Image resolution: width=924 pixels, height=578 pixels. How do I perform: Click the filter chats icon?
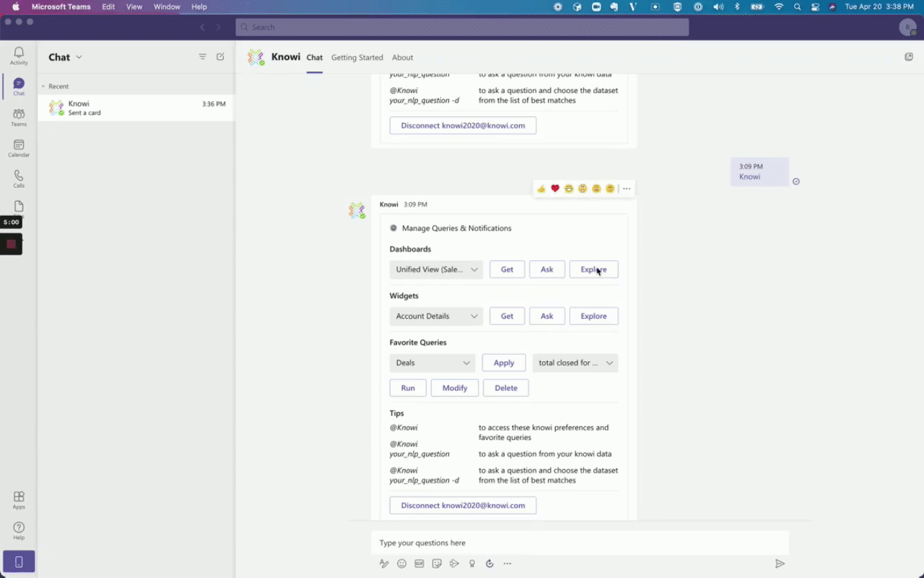[x=203, y=57]
